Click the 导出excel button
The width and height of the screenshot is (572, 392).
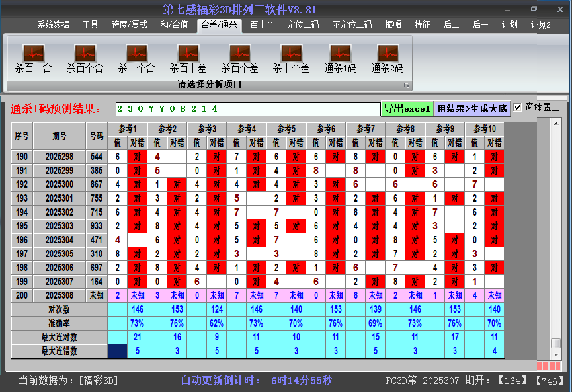407,108
